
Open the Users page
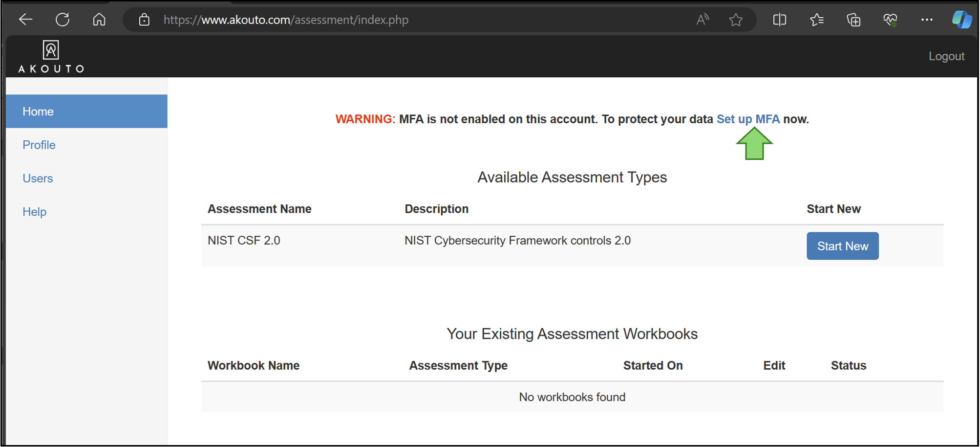pos(38,179)
